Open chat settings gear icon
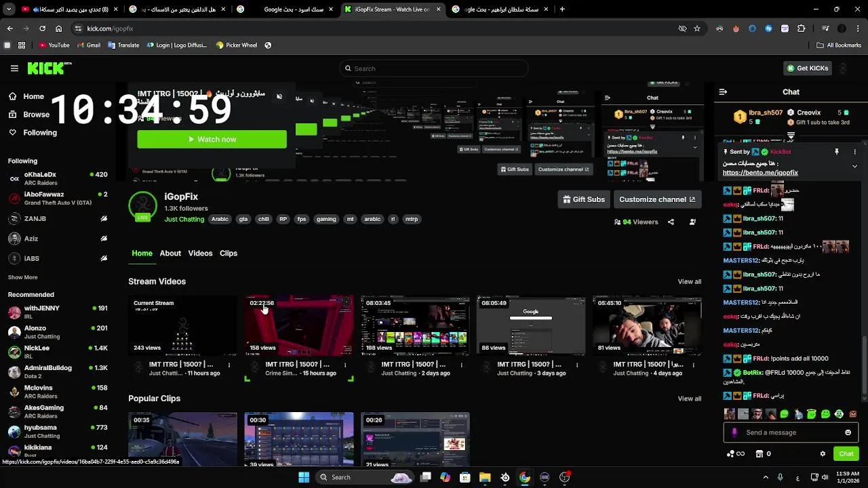 (823, 454)
